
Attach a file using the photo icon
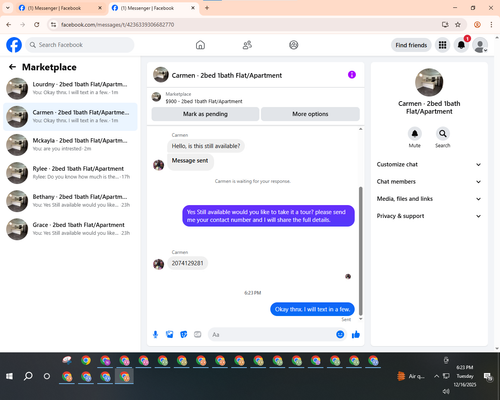170,334
